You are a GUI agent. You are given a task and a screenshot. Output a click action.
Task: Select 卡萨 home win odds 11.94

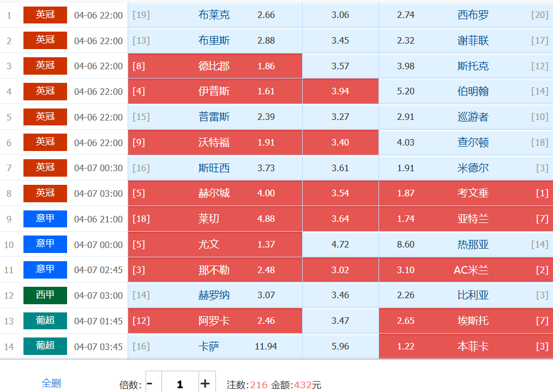click(x=215, y=346)
